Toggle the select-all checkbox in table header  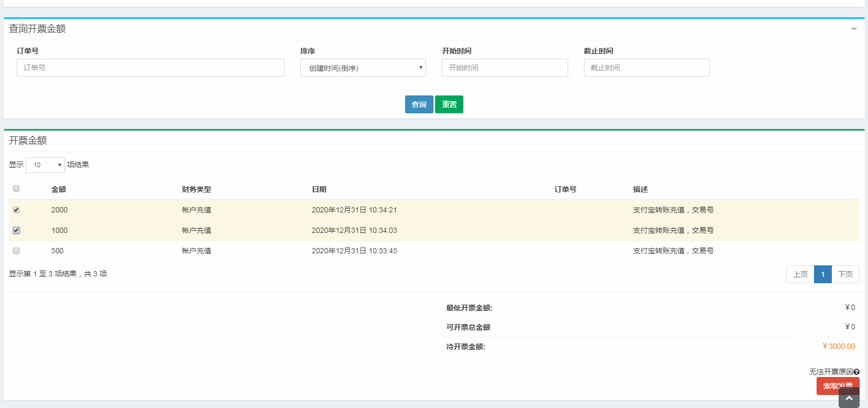click(16, 188)
